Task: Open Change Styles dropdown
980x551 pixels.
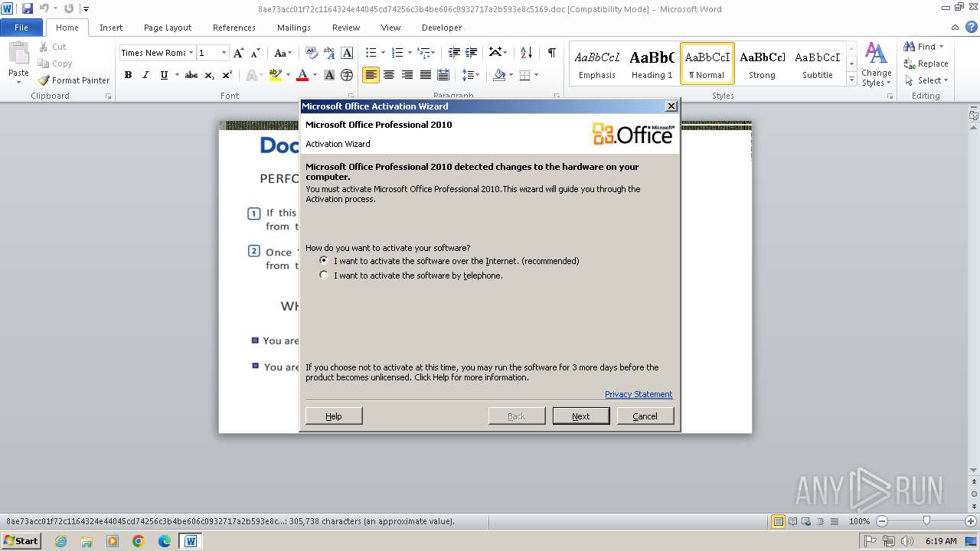Action: pos(876,65)
